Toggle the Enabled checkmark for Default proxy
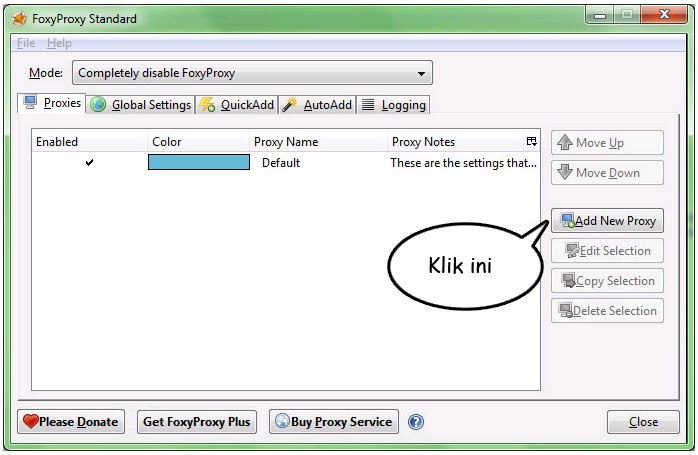Viewport: 698px width, 455px height. tap(89, 162)
